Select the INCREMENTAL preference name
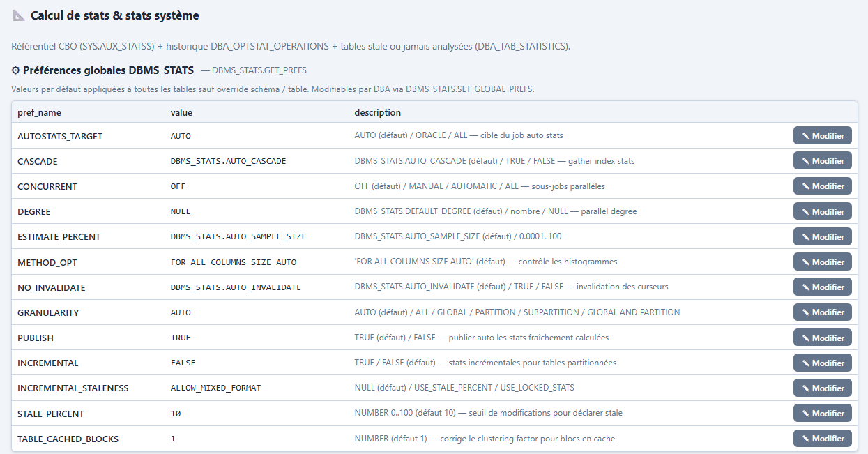868x454 pixels. (x=48, y=363)
